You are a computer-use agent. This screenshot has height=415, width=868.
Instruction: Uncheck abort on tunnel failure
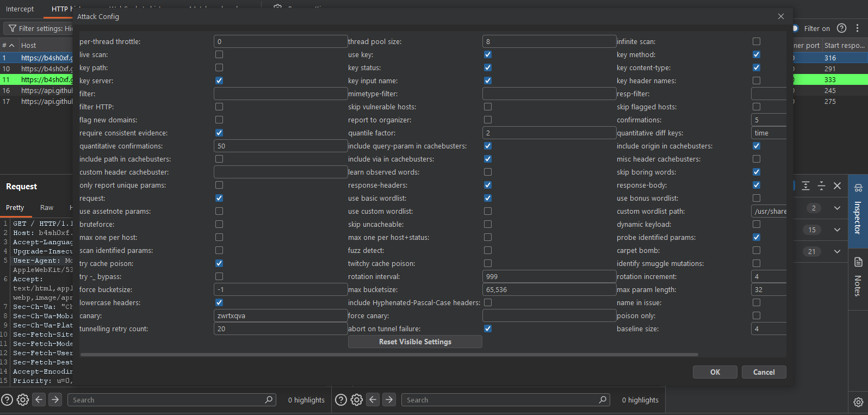click(x=488, y=329)
